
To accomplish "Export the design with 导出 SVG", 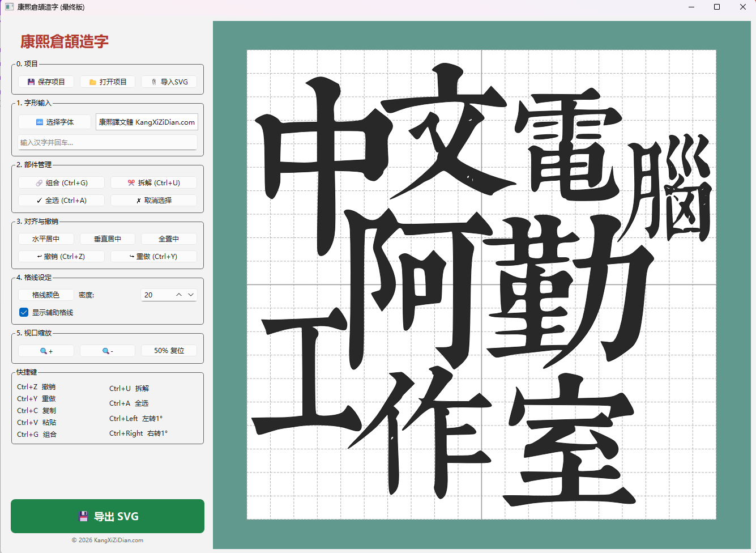I will pyautogui.click(x=108, y=516).
